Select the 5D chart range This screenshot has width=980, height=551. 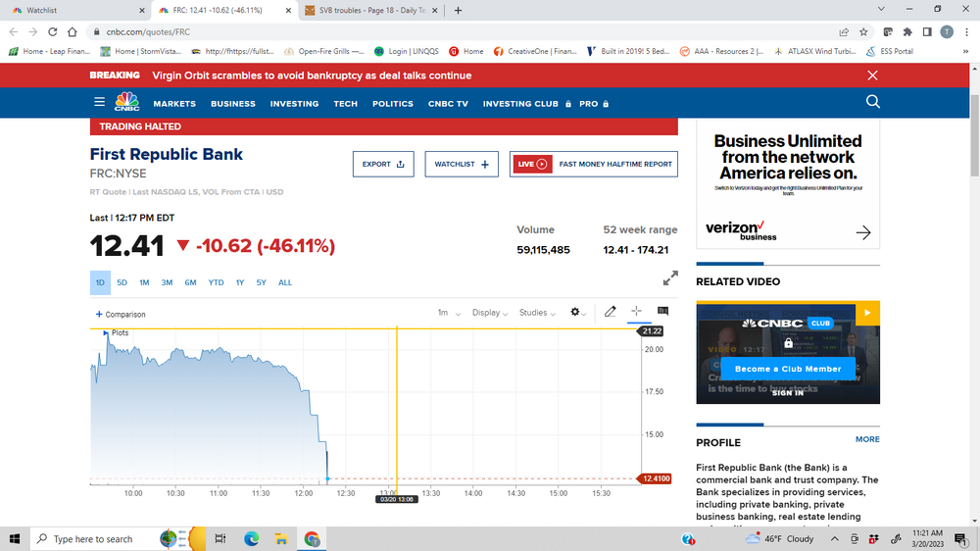coord(122,282)
